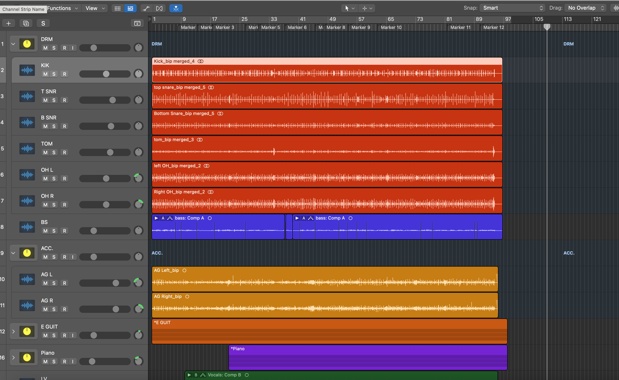Click Marker 3 in the marker lane

point(225,28)
